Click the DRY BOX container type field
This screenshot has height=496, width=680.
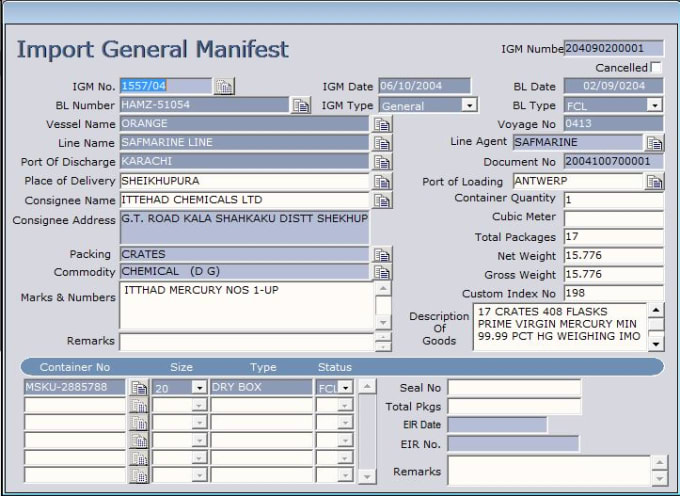coord(261,387)
